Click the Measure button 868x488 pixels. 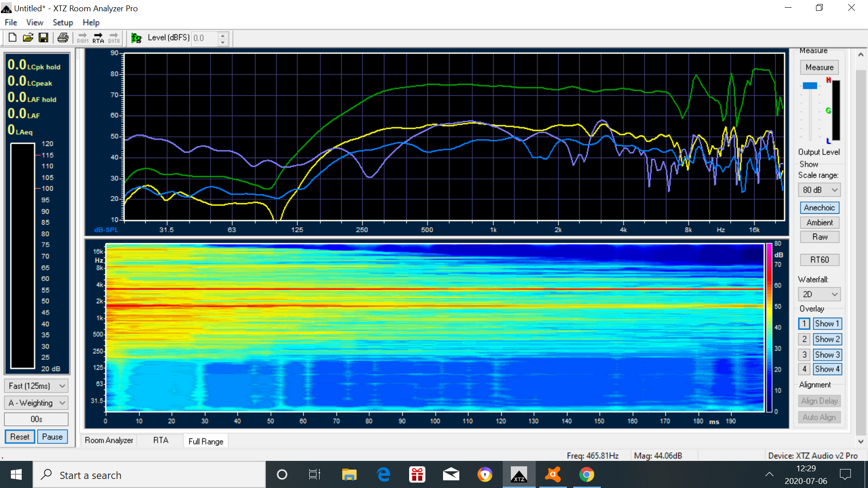pyautogui.click(x=820, y=67)
